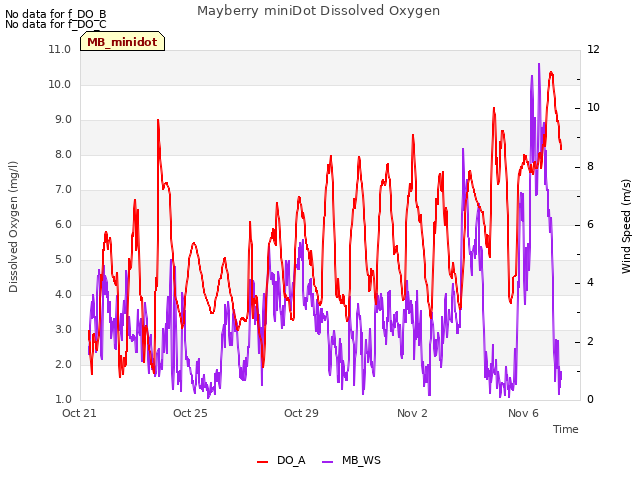Viewport: 640px width, 480px height.
Task: Click the red DO_A spike at 9.0 near Oct 24
Action: [158, 120]
